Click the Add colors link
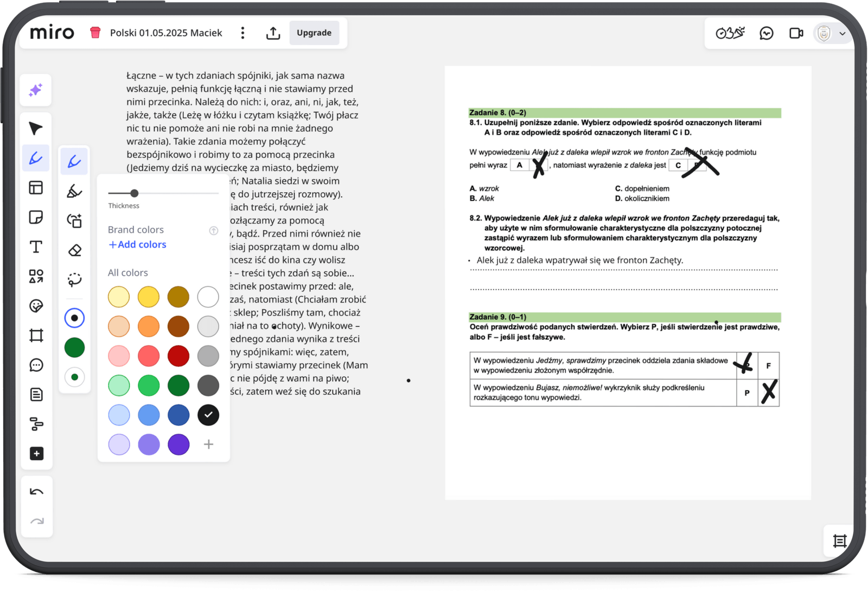868x592 pixels. (137, 244)
